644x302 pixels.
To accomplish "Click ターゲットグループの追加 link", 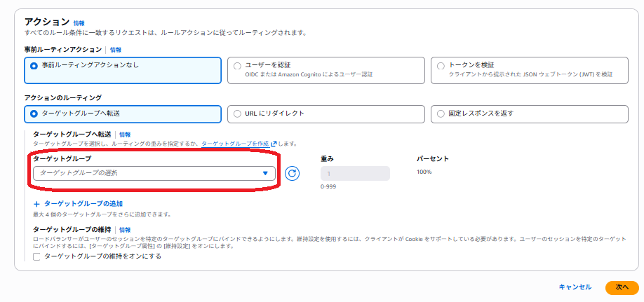I will (x=83, y=203).
